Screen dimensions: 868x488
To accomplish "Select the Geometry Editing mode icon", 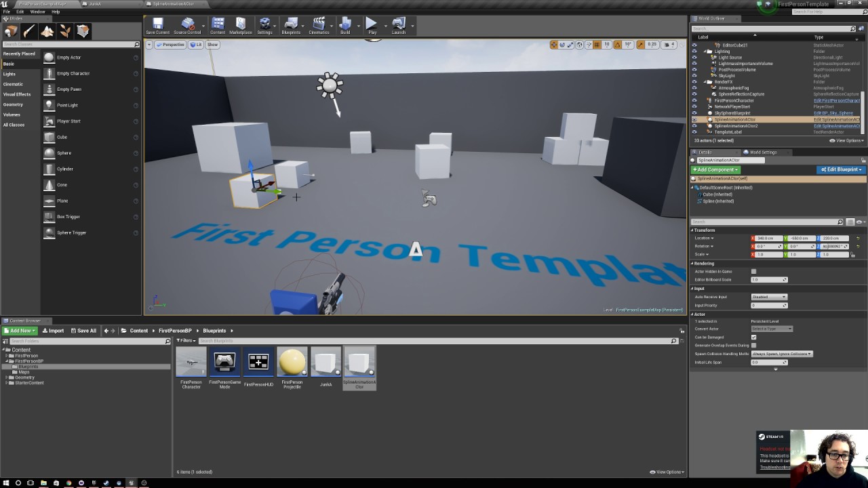I will (83, 31).
